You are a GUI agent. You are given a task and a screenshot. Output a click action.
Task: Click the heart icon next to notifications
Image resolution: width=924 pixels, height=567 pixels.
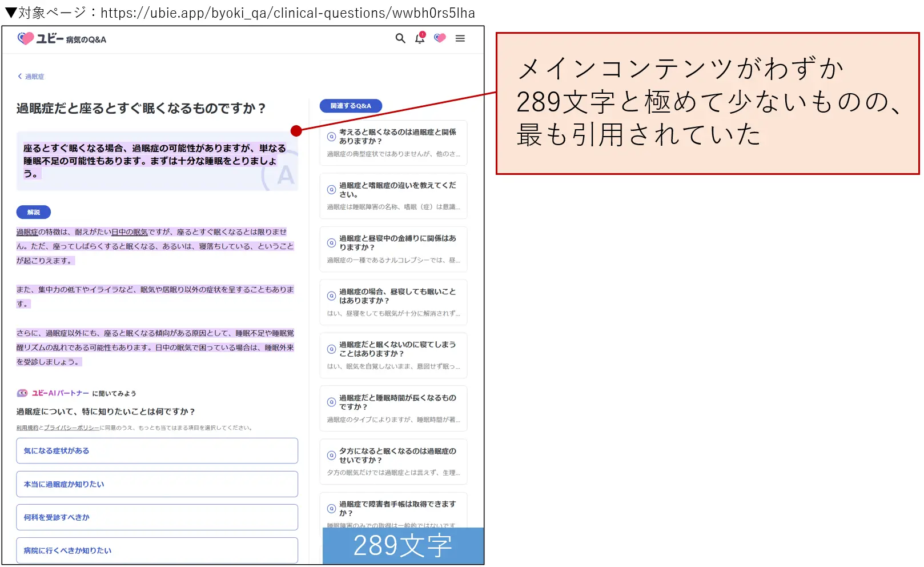[x=439, y=38]
